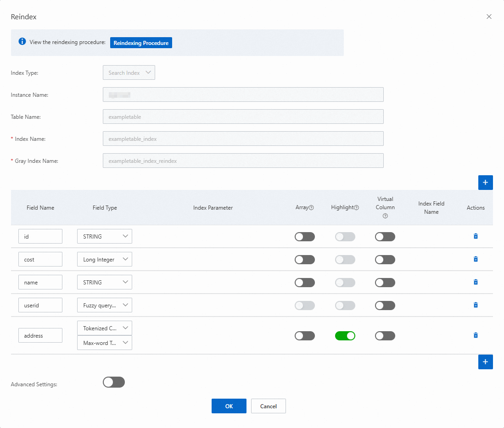Click the userid field name input
This screenshot has width=504, height=428.
[x=40, y=305]
